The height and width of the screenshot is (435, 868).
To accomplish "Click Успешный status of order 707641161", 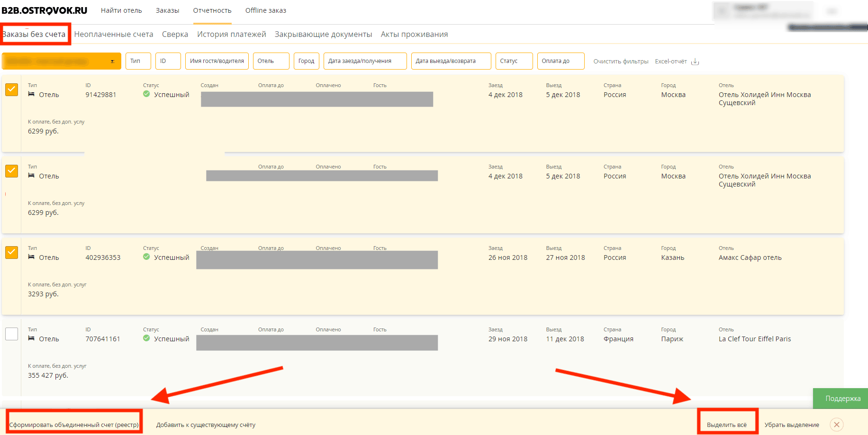I will point(172,339).
